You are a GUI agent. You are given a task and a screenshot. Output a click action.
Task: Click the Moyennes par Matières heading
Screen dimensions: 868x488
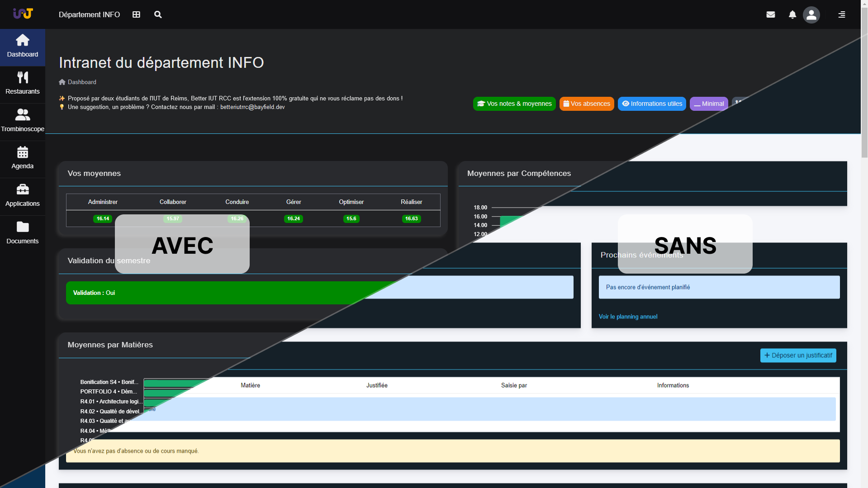tap(110, 345)
